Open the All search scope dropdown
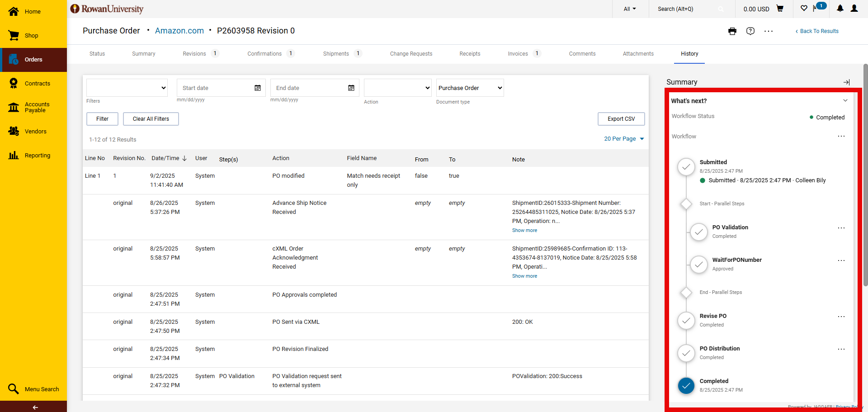 (630, 9)
